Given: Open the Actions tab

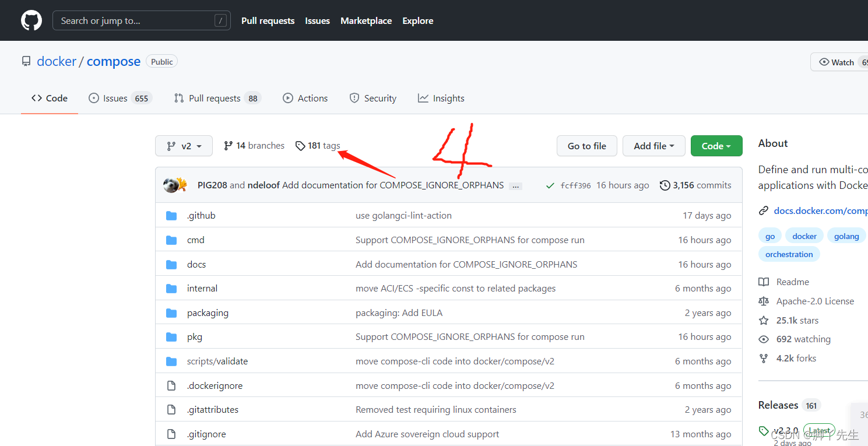Looking at the screenshot, I should (x=305, y=98).
